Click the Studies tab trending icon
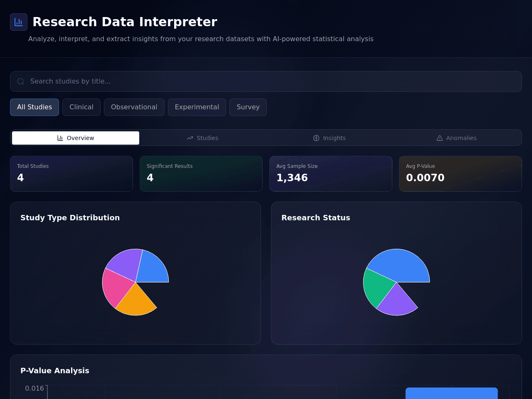Screen dimensions: 532x399 pyautogui.click(x=190, y=138)
